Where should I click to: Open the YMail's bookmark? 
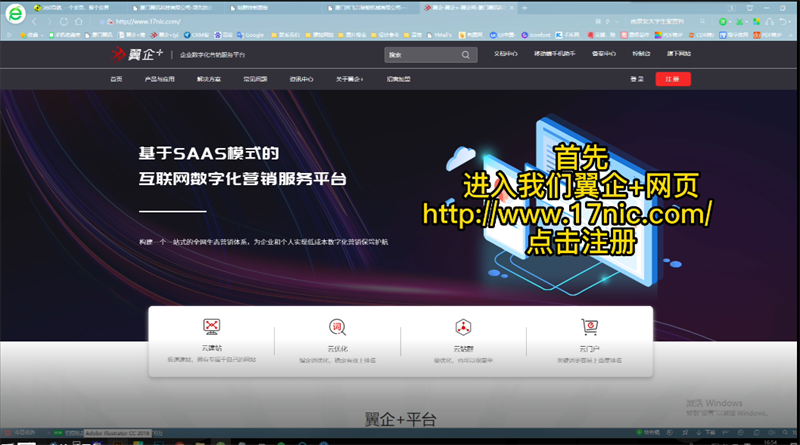[x=439, y=35]
